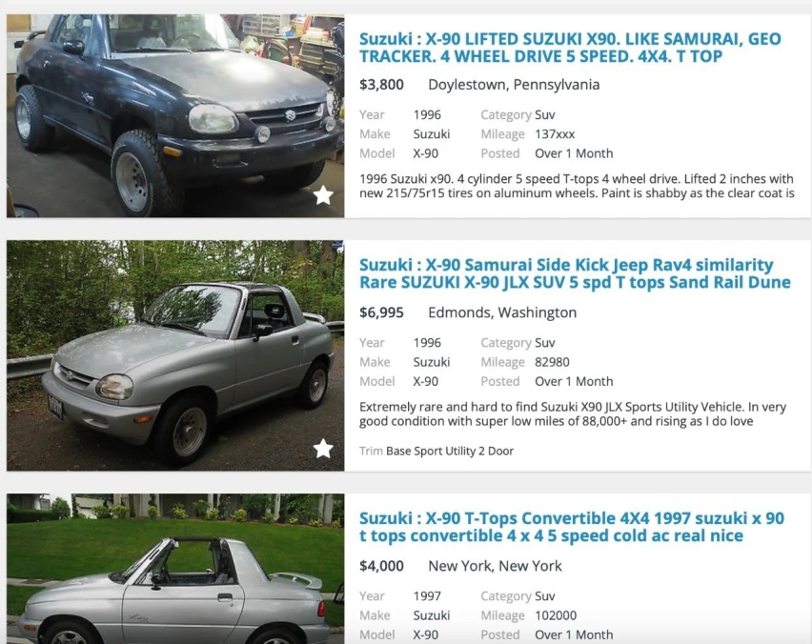This screenshot has width=812, height=644.
Task: Click mileage value 82980
Action: (x=552, y=362)
